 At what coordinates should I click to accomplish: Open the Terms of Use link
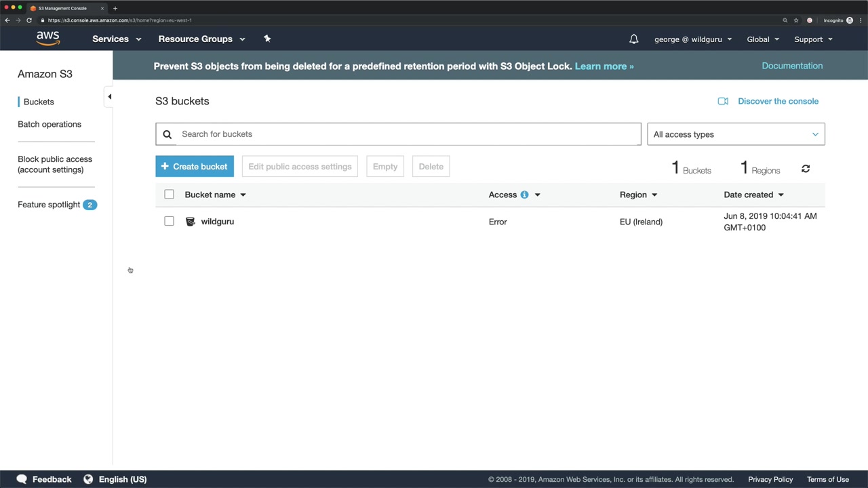828,479
